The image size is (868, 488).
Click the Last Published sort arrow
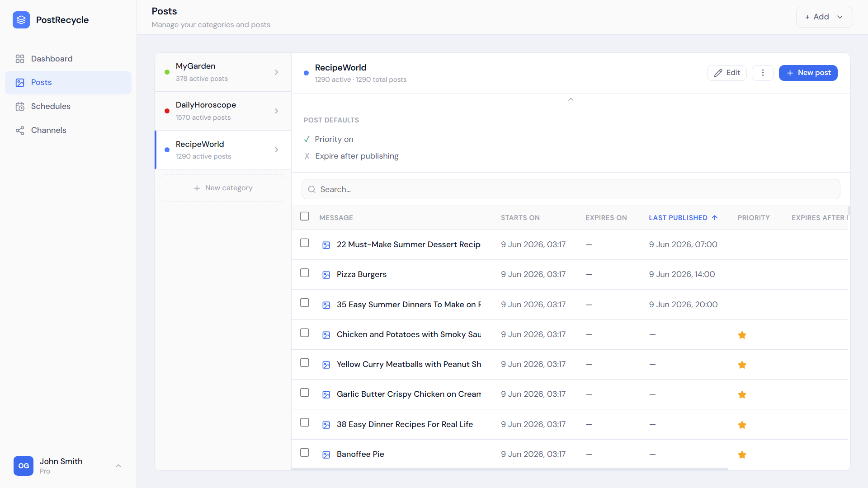pyautogui.click(x=715, y=218)
